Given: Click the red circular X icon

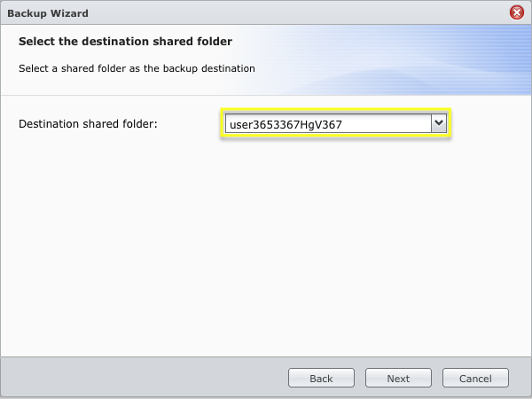Looking at the screenshot, I should point(517,13).
